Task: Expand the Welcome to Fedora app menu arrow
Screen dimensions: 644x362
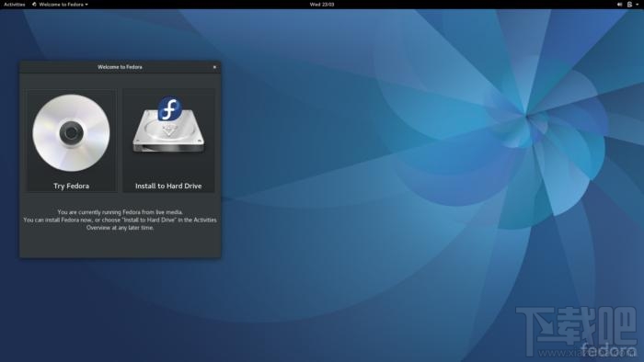Action: pos(86,5)
